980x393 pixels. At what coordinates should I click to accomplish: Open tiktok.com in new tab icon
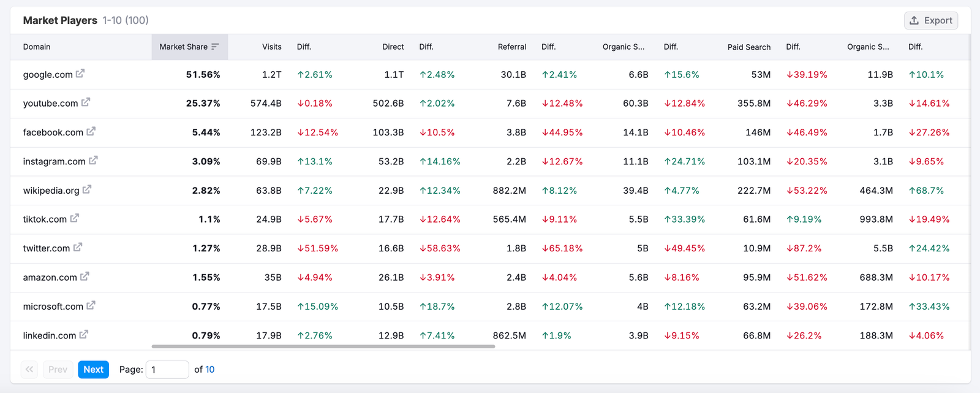point(74,218)
